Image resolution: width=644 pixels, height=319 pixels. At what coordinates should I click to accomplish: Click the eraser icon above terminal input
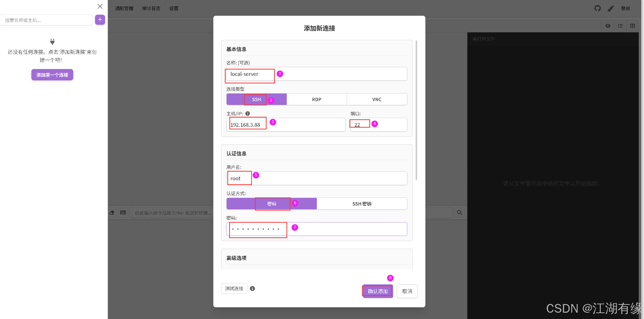pyautogui.click(x=112, y=213)
